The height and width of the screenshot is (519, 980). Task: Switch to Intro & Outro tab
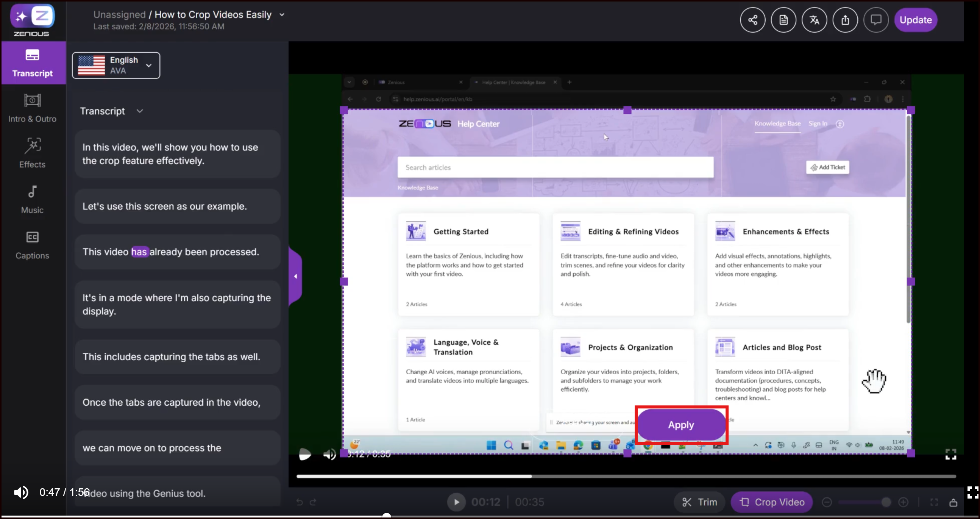[32, 108]
